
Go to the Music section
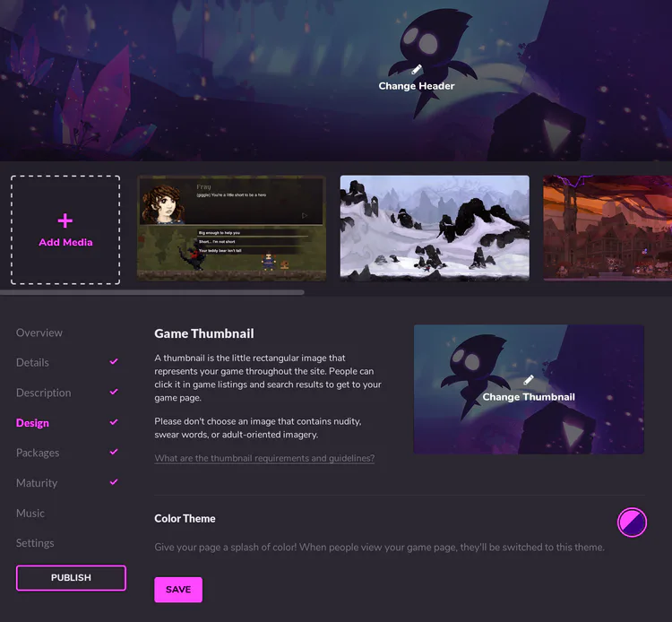(x=30, y=514)
